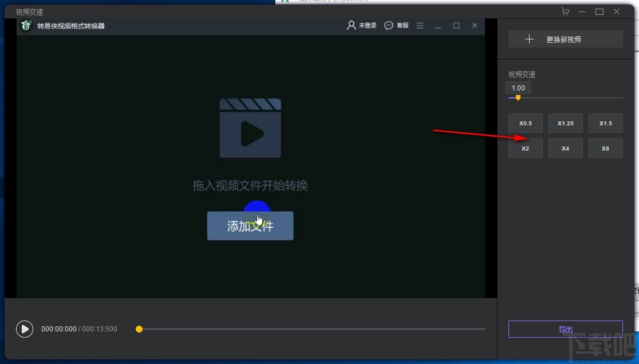This screenshot has width=639, height=364.
Task: Select the X0.5 speed preset
Action: pyautogui.click(x=525, y=122)
